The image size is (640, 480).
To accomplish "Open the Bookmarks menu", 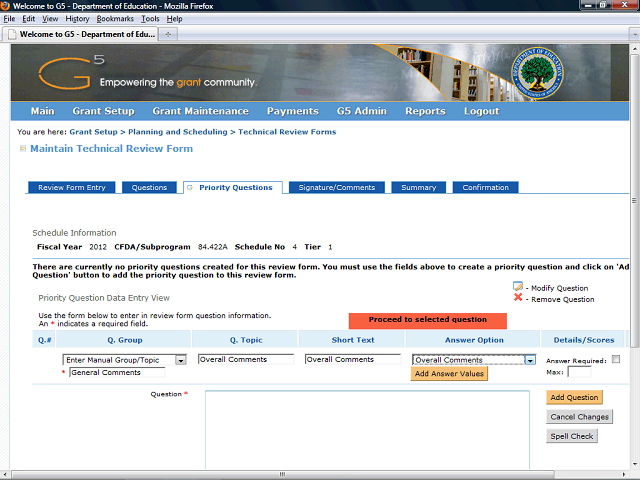I will pos(115,19).
